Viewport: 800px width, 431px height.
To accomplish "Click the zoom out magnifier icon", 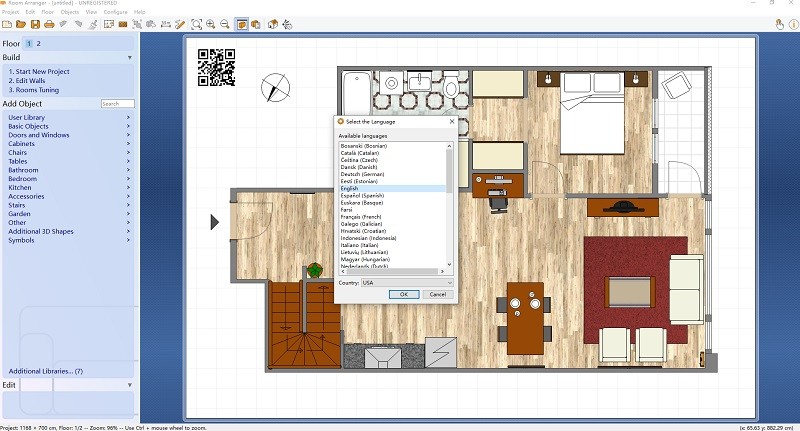I will point(224,24).
